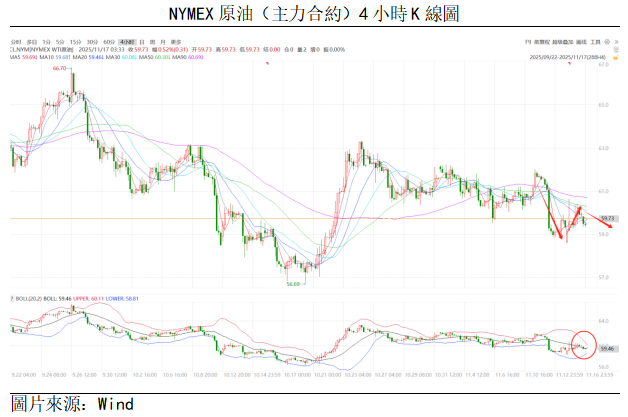The height and width of the screenshot is (417, 628).
Task: Select the 分时 intraday timeframe tab
Action: 14,41
